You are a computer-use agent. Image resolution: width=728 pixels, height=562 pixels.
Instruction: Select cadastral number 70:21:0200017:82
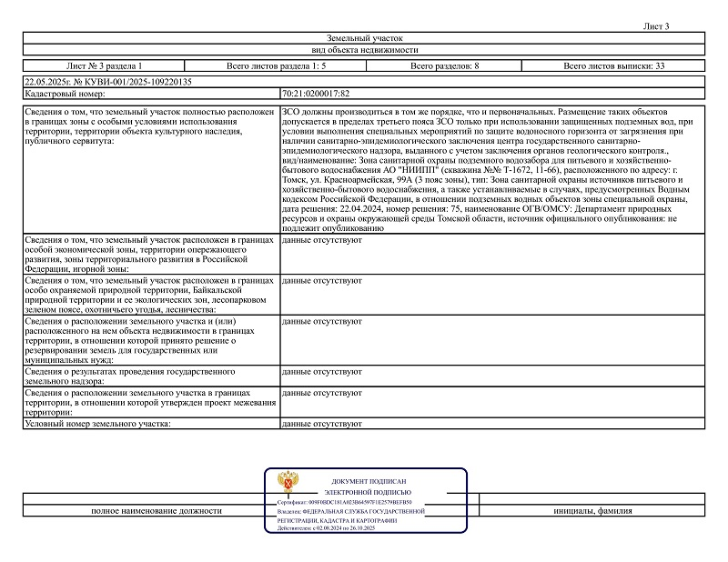point(316,94)
